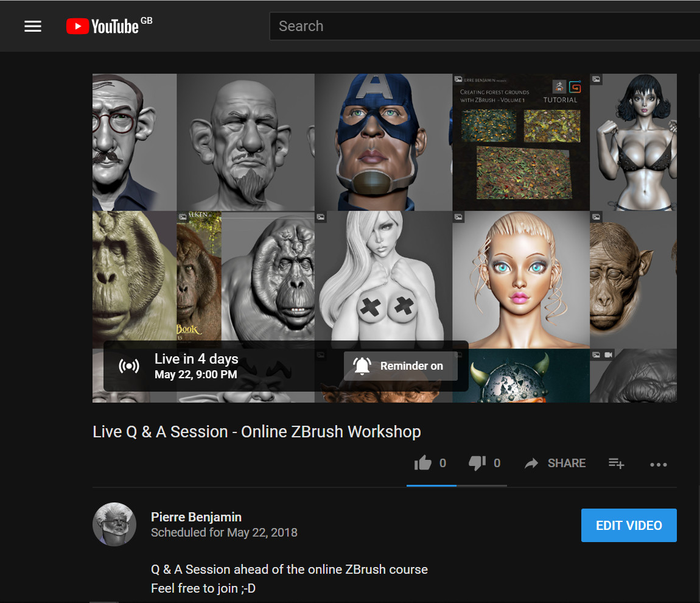Open the SHARE link

pyautogui.click(x=567, y=463)
